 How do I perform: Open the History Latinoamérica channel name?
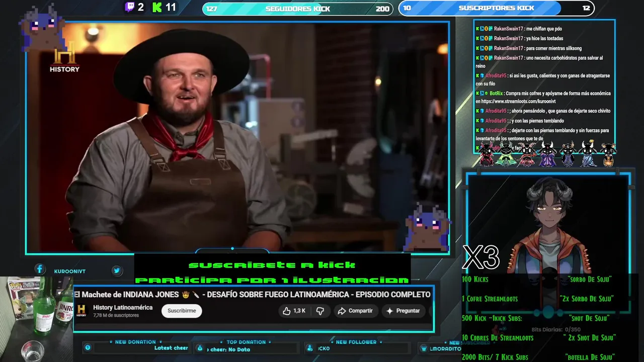click(123, 307)
